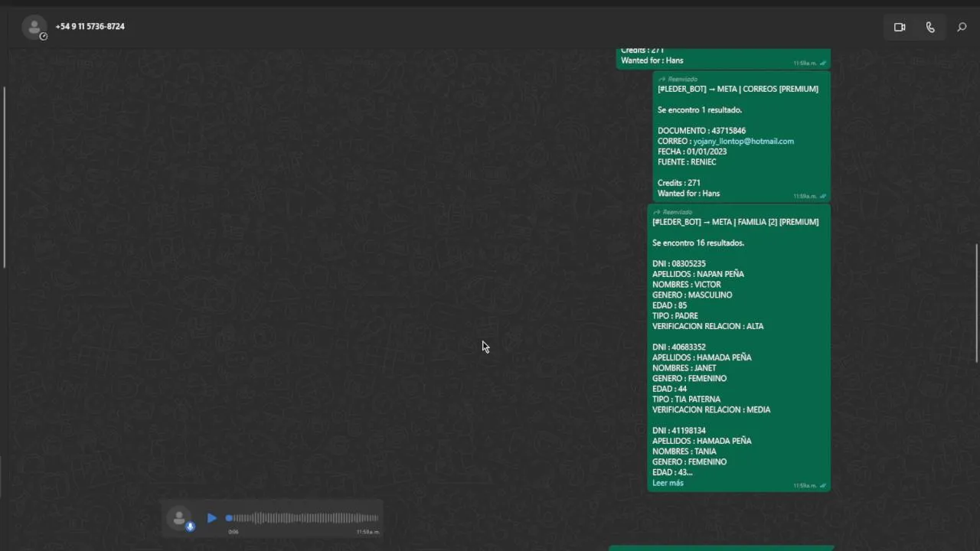The height and width of the screenshot is (551, 980).
Task: Select the header 'META | CORREOS [PREMIUM]' line
Action: [737, 89]
